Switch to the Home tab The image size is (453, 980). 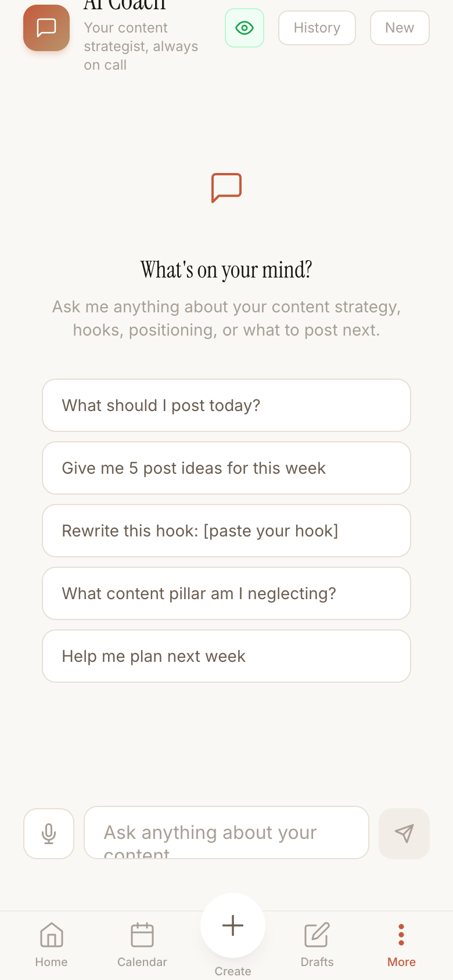(51, 943)
